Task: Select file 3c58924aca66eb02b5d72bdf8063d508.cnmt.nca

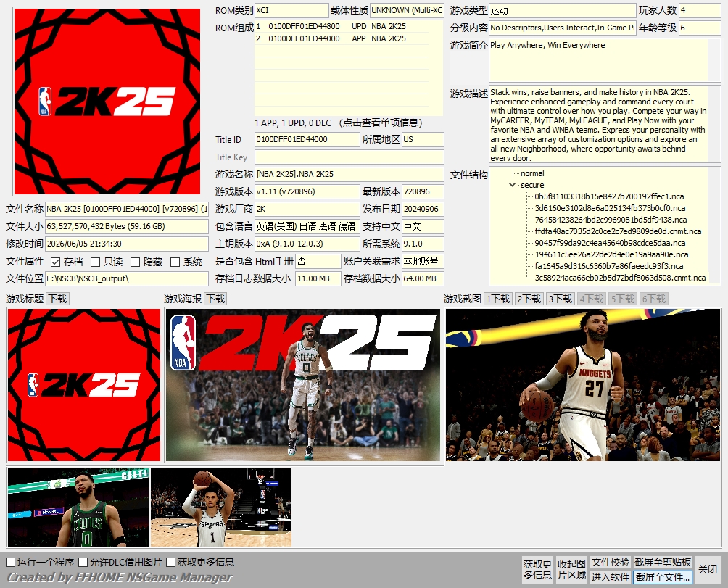Action: pos(620,278)
